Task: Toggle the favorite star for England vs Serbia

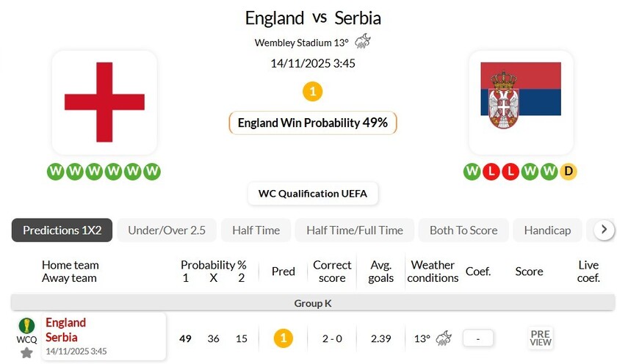Action: (26, 352)
